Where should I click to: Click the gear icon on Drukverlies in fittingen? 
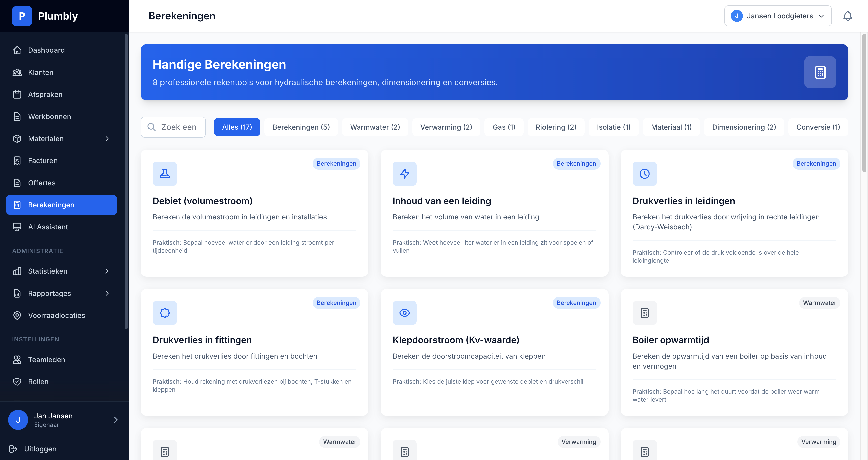point(165,313)
